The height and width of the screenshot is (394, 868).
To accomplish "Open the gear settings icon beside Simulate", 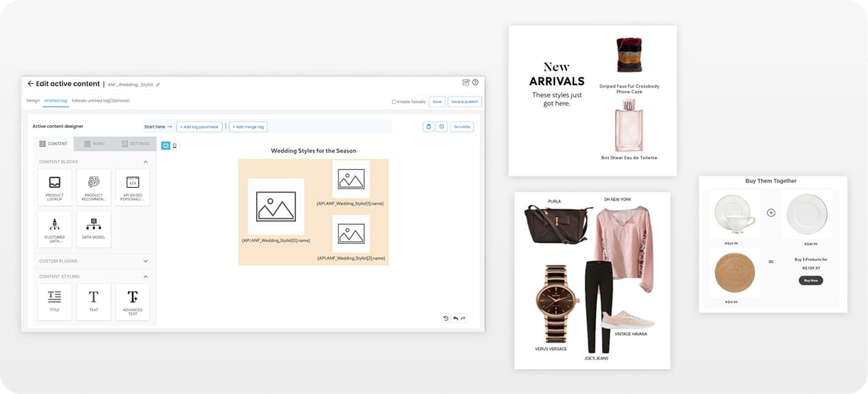I will (x=442, y=127).
